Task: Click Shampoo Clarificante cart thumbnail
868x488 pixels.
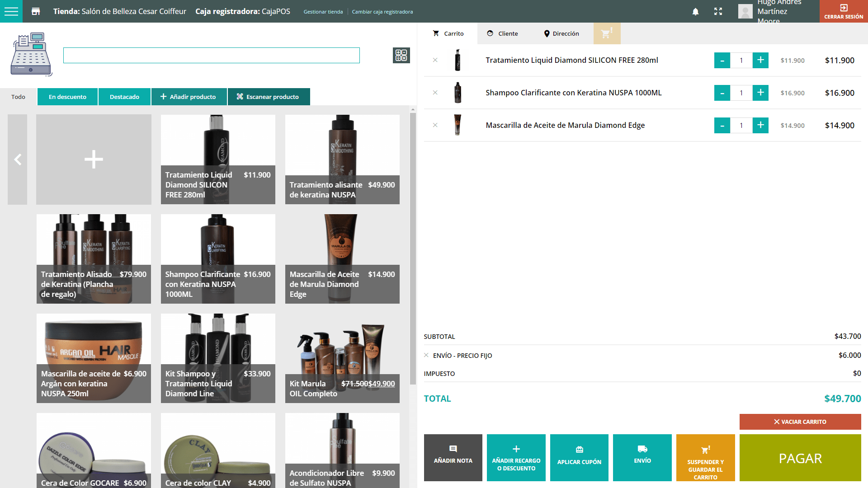Action: point(458,93)
